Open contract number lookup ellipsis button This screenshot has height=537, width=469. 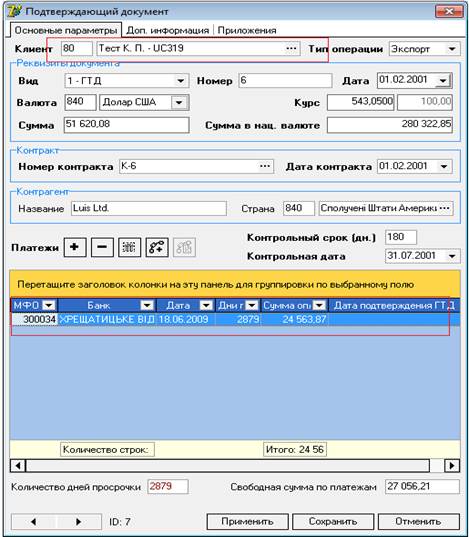tap(265, 166)
